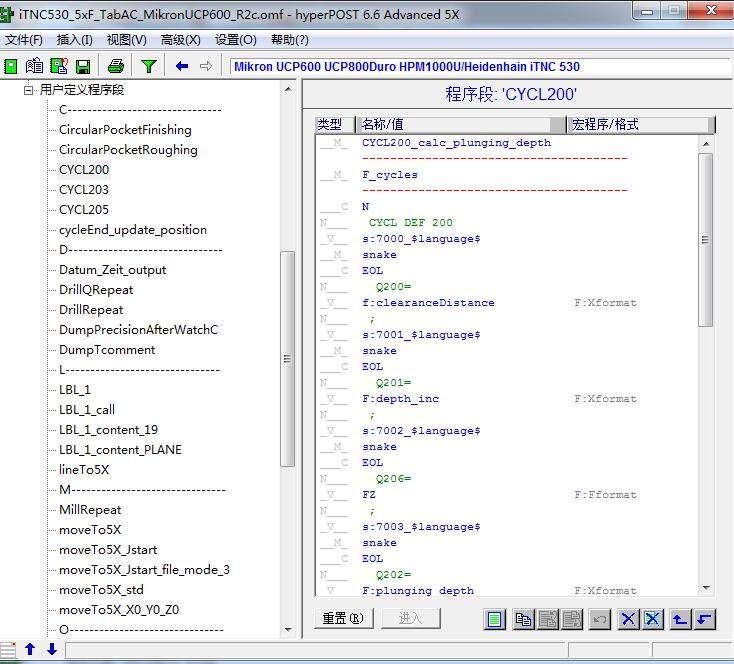Open the 高级(X) menu
The height and width of the screenshot is (664, 734).
click(x=180, y=40)
